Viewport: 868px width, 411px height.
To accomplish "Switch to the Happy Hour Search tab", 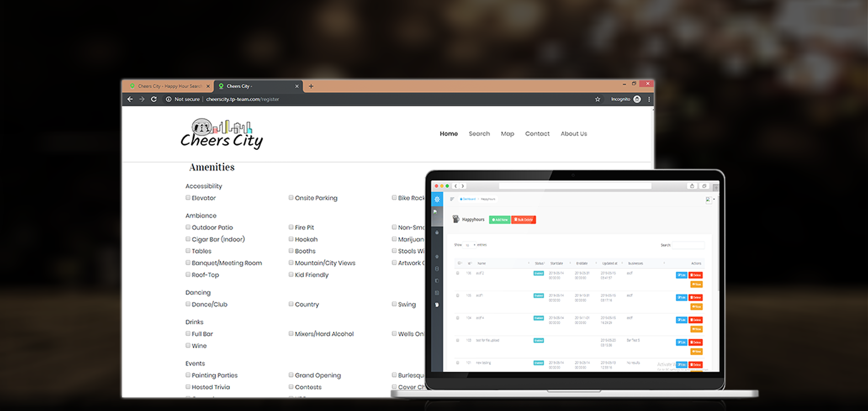I will [x=167, y=86].
